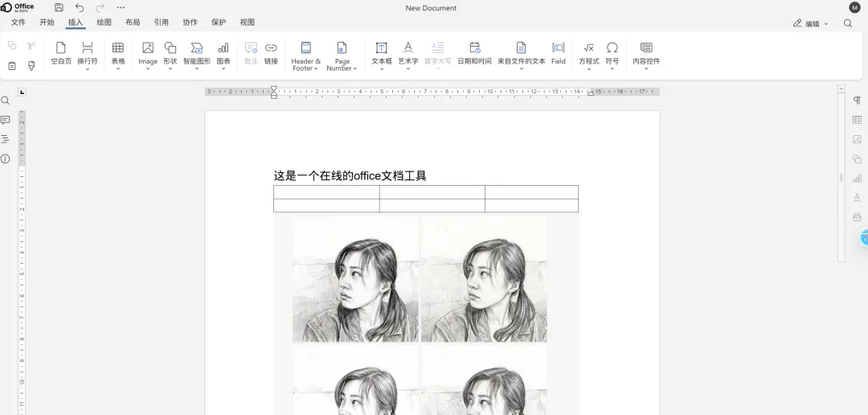The image size is (868, 415).
Task: Click the right indent marker on ruler
Action: pyautogui.click(x=591, y=92)
